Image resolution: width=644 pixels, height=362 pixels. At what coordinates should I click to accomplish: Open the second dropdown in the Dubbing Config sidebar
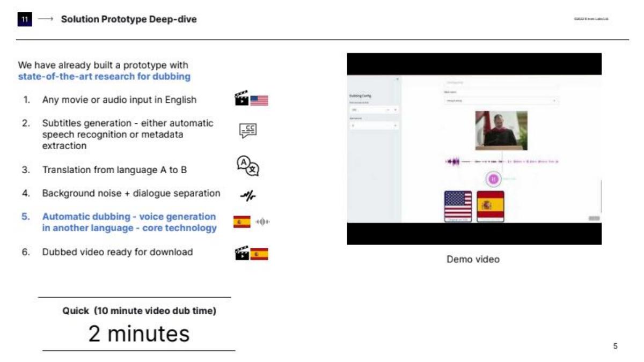point(373,125)
